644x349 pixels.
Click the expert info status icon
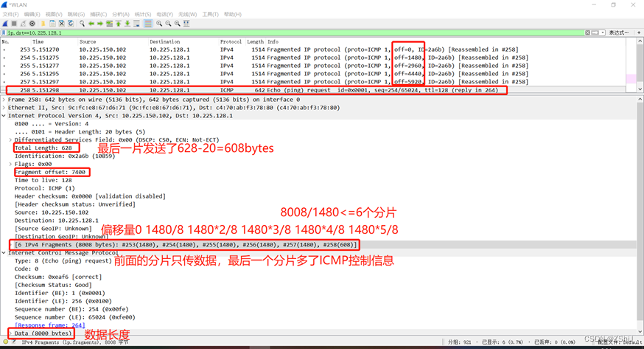pyautogui.click(x=5, y=342)
